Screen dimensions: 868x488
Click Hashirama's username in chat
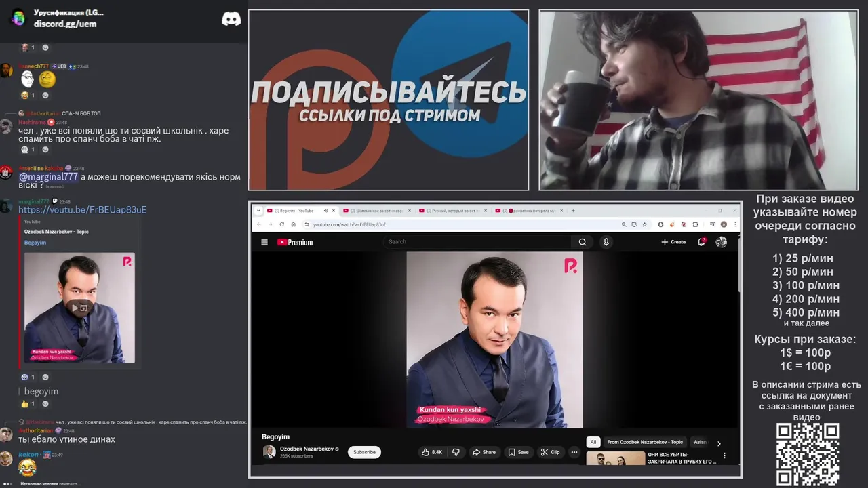(x=32, y=123)
